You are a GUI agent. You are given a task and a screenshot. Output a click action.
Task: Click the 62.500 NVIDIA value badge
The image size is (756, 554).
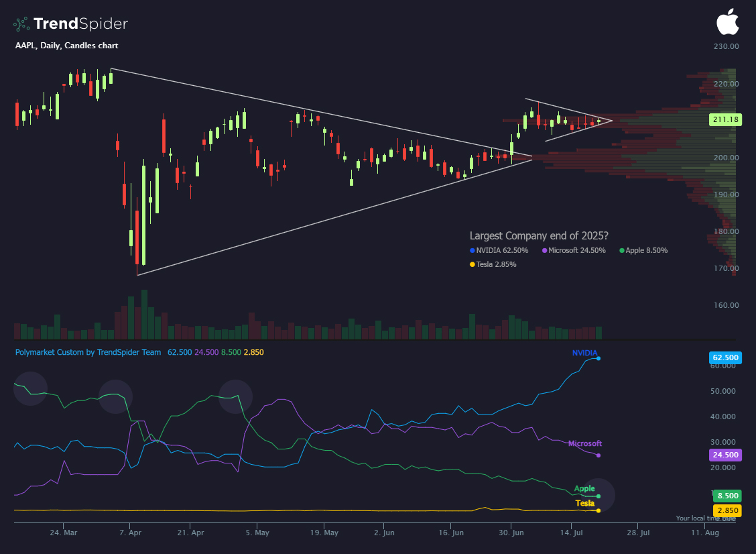point(725,357)
